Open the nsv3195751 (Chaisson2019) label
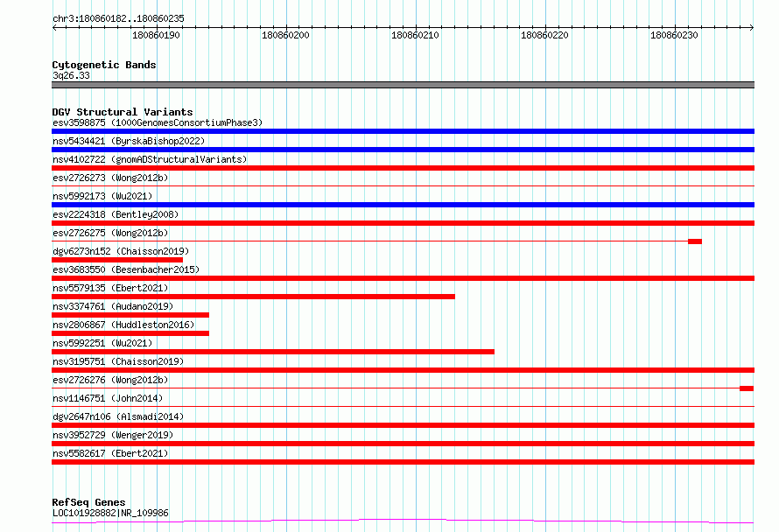Image resolution: width=779 pixels, height=532 pixels. tap(118, 361)
